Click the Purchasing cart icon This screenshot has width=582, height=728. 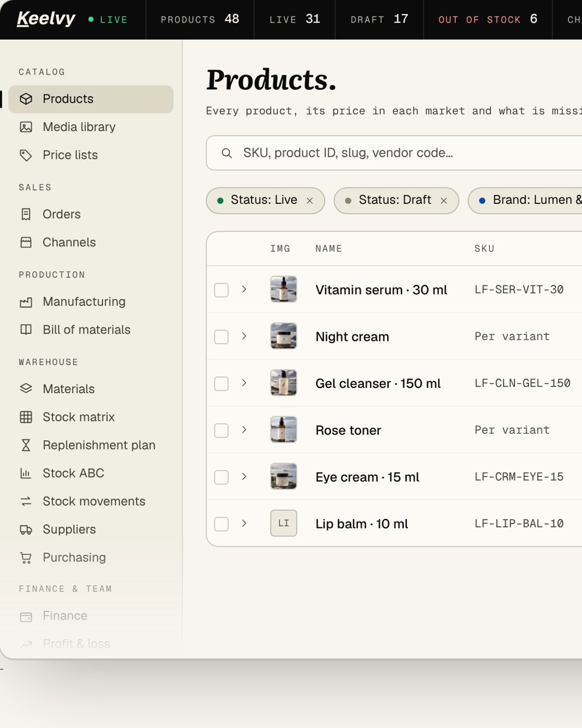pyautogui.click(x=26, y=557)
